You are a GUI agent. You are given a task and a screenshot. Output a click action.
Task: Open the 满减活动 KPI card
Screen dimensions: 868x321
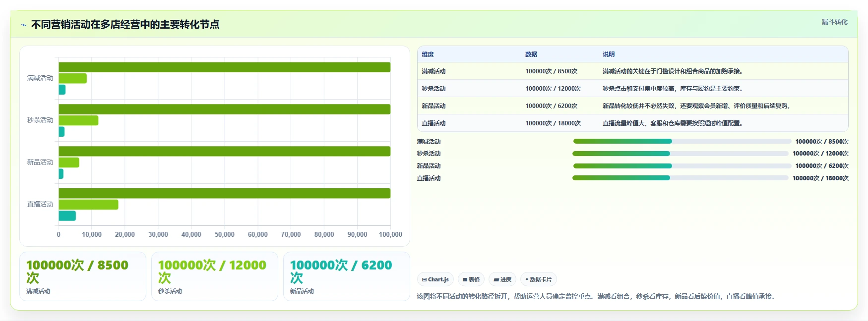tap(83, 276)
